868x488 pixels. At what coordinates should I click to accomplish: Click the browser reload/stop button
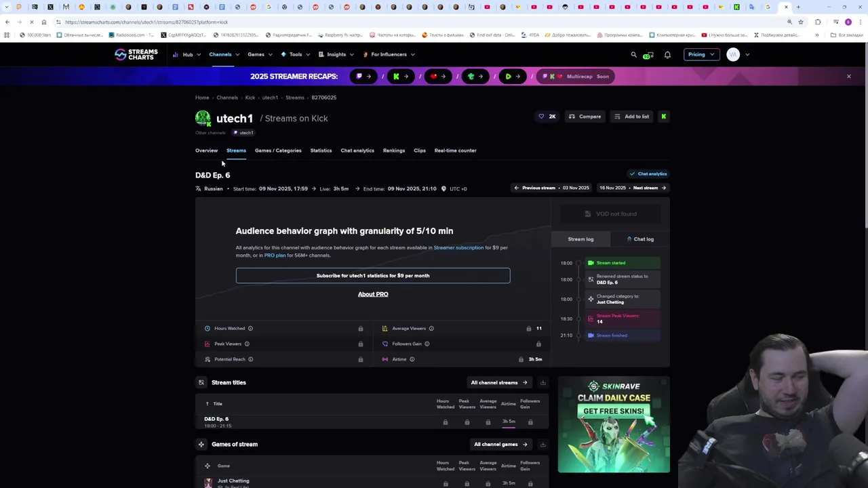coord(32,22)
